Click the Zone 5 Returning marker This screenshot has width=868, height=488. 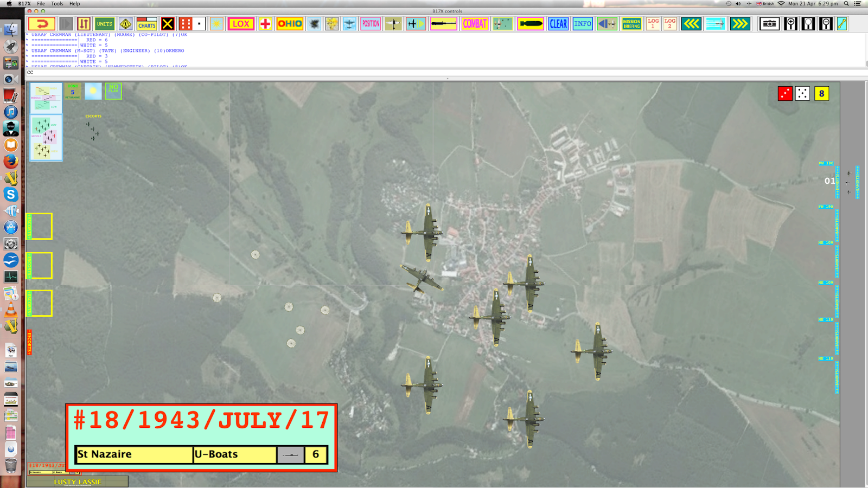click(73, 91)
